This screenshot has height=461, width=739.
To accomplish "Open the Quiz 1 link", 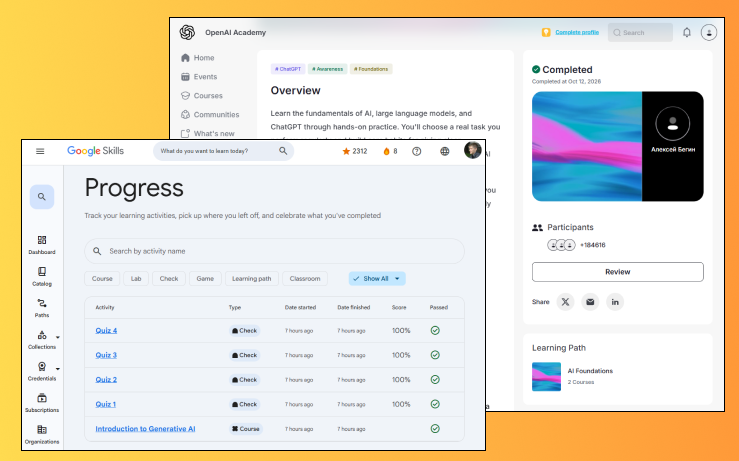I will point(106,404).
